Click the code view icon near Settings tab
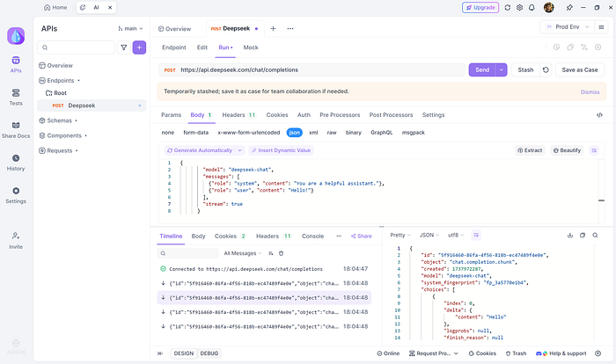 [599, 115]
